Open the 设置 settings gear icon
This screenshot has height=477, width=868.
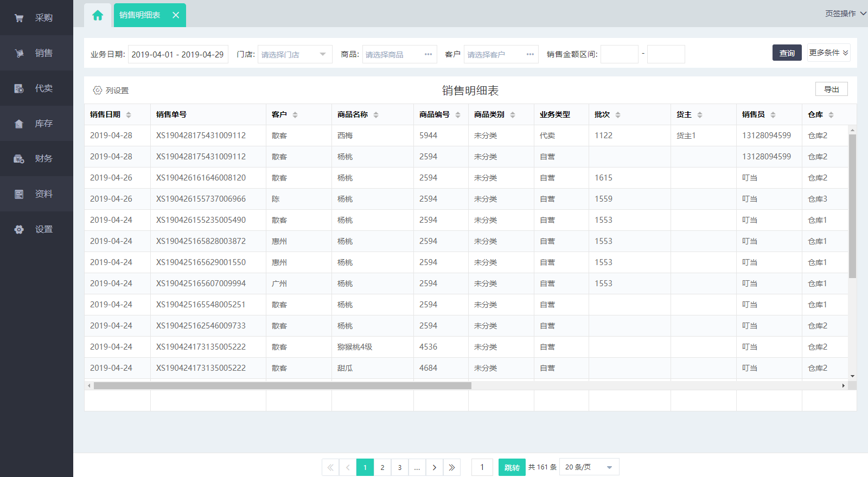pyautogui.click(x=19, y=229)
